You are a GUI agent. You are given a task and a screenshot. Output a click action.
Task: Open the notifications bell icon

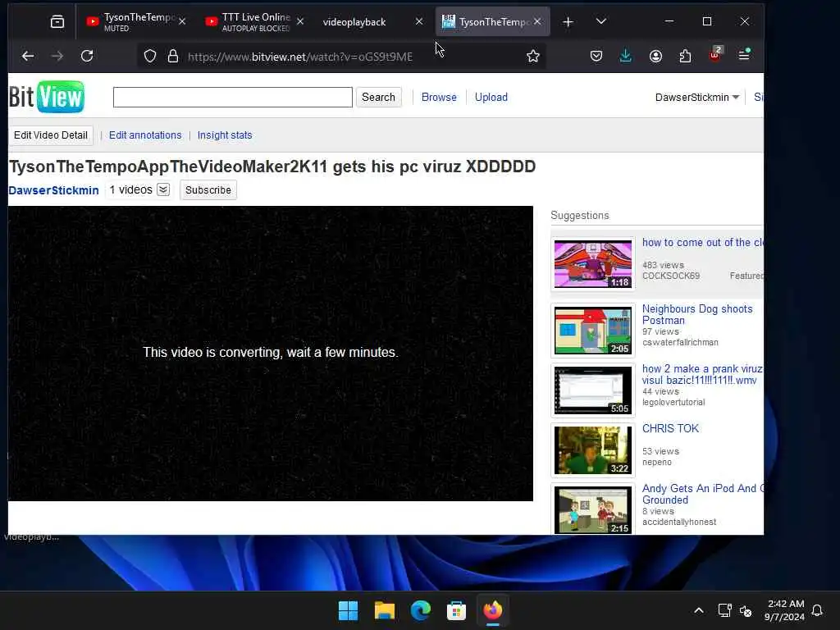817,610
